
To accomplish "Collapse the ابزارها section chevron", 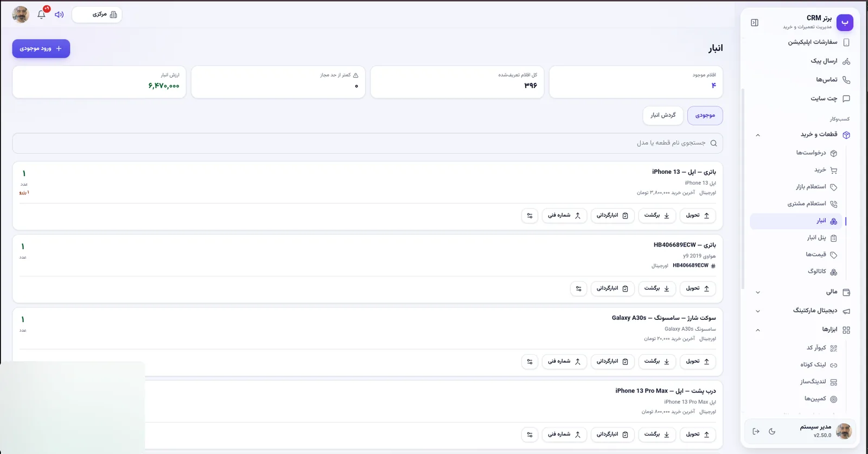I will [x=758, y=330].
